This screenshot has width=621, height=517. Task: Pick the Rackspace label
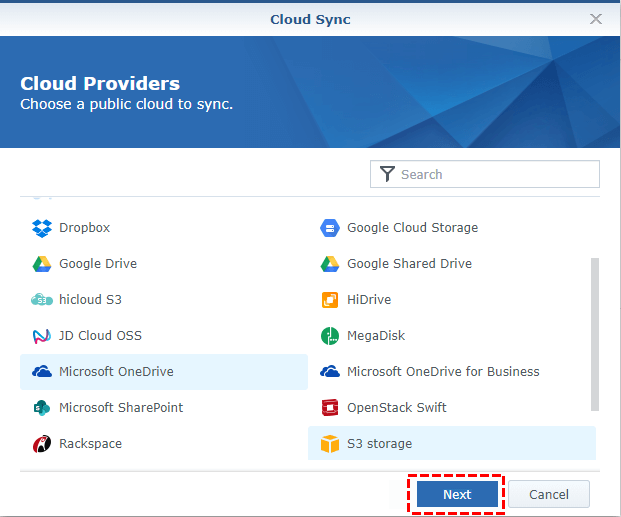point(90,444)
